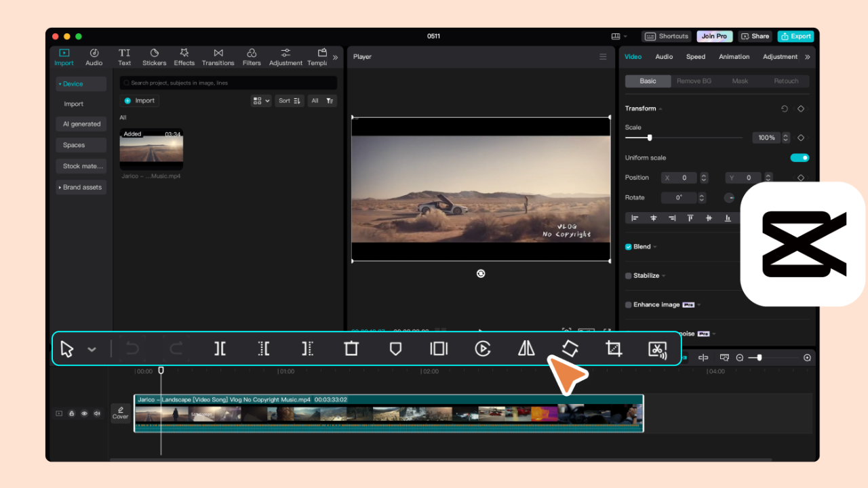Screen dimensions: 868x488
Task: Toggle track visibility eye icon
Action: tap(84, 413)
